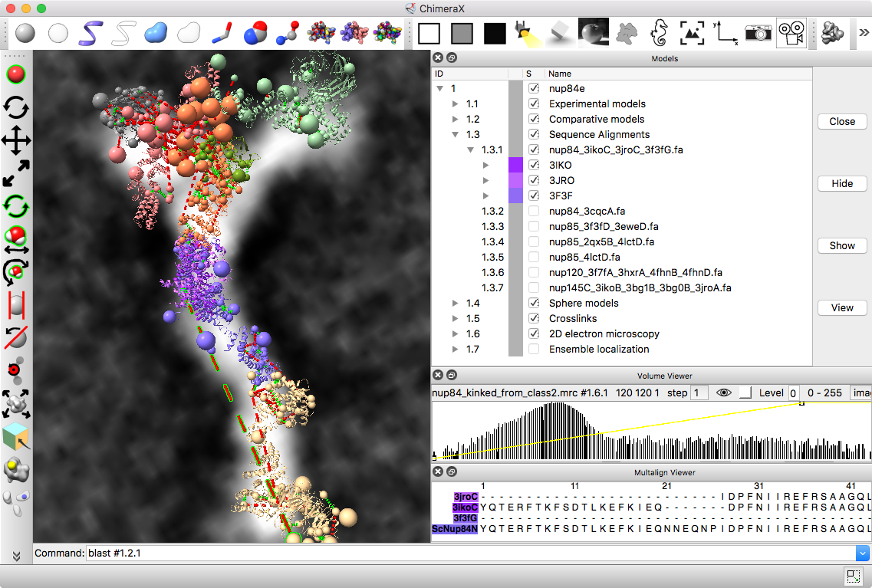Set background to black swatch
The width and height of the screenshot is (872, 588).
click(x=495, y=33)
